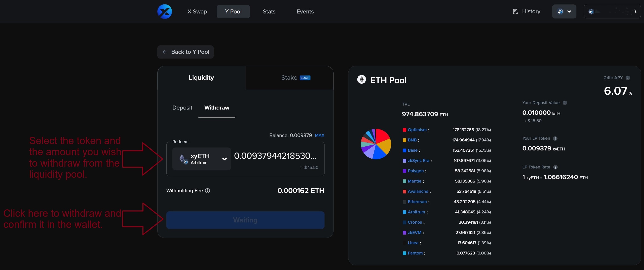Open the X Swap nav tab
Viewport: 644px width, 270px height.
coord(197,12)
